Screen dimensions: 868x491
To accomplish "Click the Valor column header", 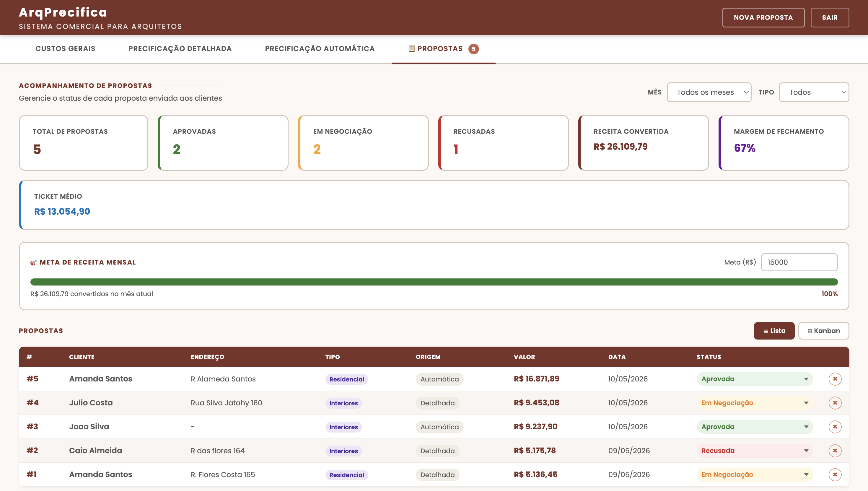I will pyautogui.click(x=524, y=357).
